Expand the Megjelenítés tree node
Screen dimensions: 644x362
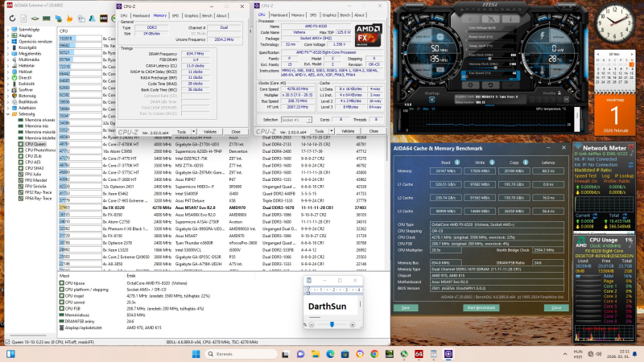pyautogui.click(x=8, y=53)
